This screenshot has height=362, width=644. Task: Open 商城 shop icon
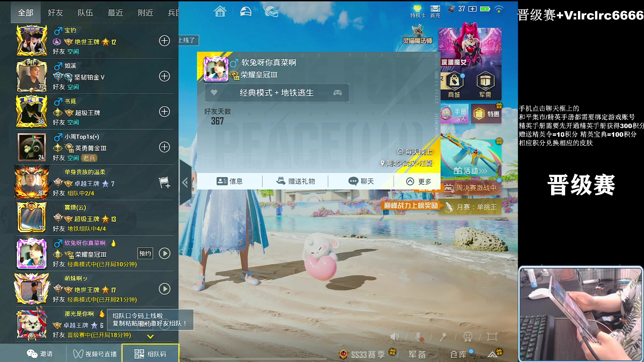coord(454,84)
